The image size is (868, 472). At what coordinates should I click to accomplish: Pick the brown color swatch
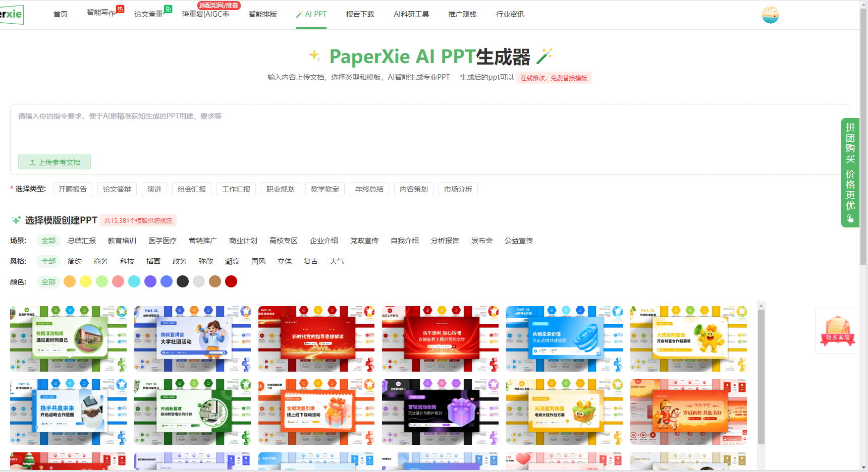pyautogui.click(x=215, y=281)
